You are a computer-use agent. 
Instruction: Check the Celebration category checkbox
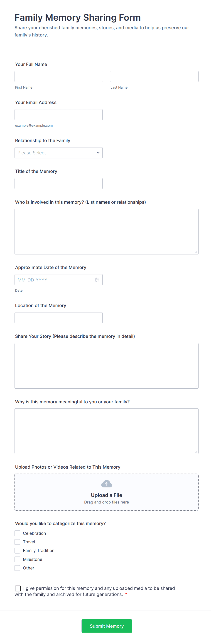tap(17, 533)
